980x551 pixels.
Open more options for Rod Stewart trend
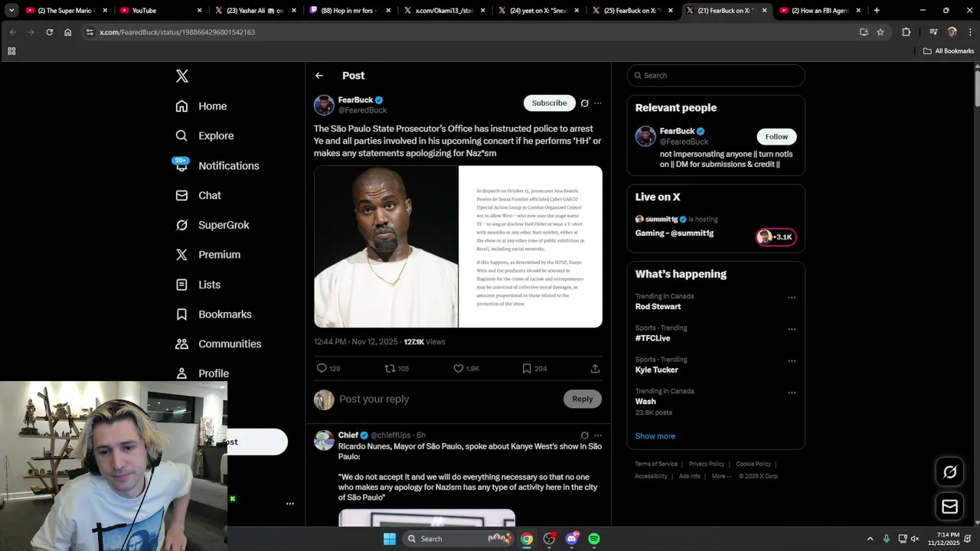tap(792, 298)
